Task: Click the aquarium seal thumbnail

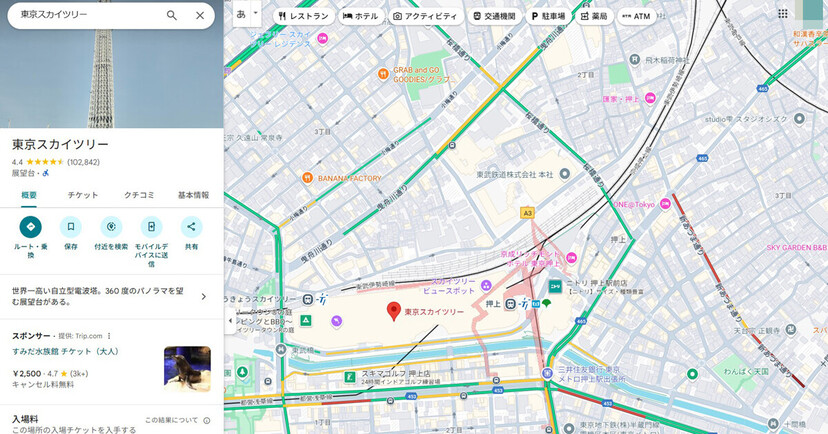Action: (x=187, y=369)
